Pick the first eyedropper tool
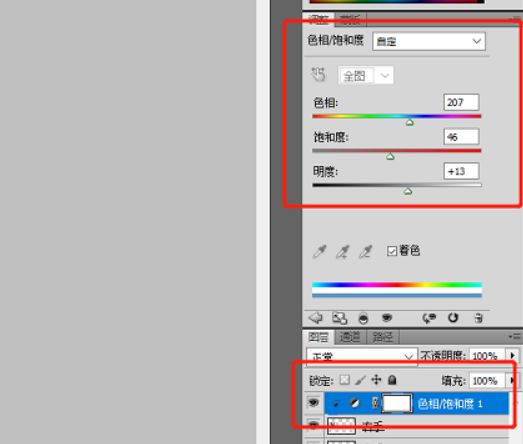The height and width of the screenshot is (444, 523). pyautogui.click(x=319, y=252)
